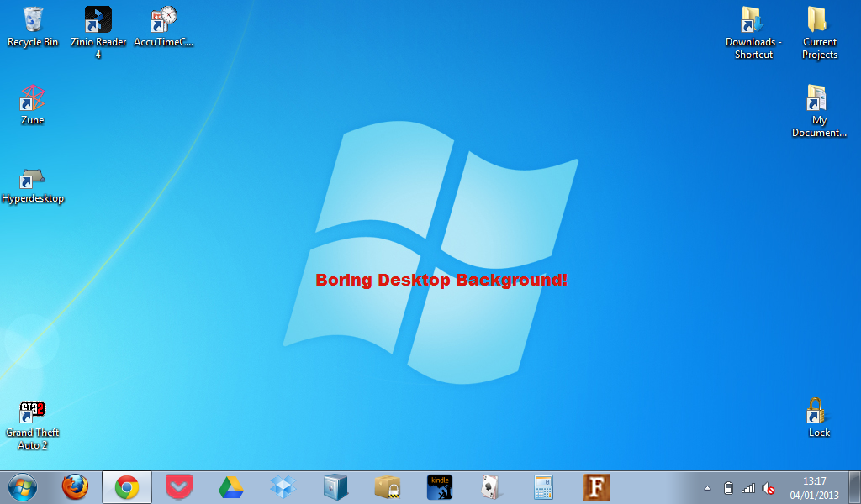
Task: Select the Zinio Reader 4 shortcut
Action: coord(98,32)
